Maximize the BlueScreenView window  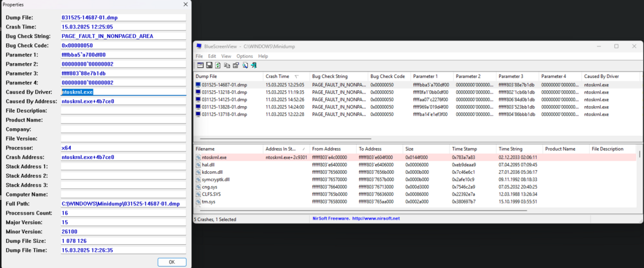click(616, 46)
